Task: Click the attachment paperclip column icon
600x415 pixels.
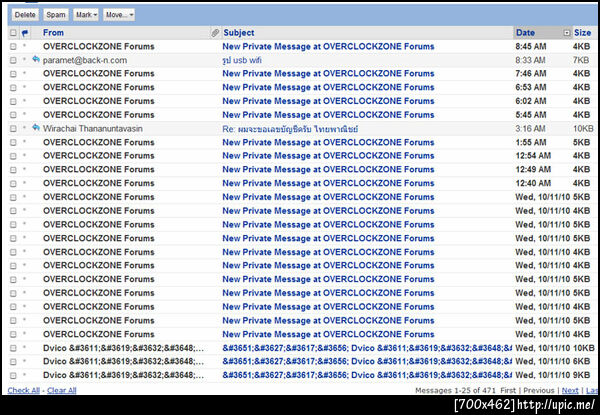Action: pyautogui.click(x=215, y=33)
